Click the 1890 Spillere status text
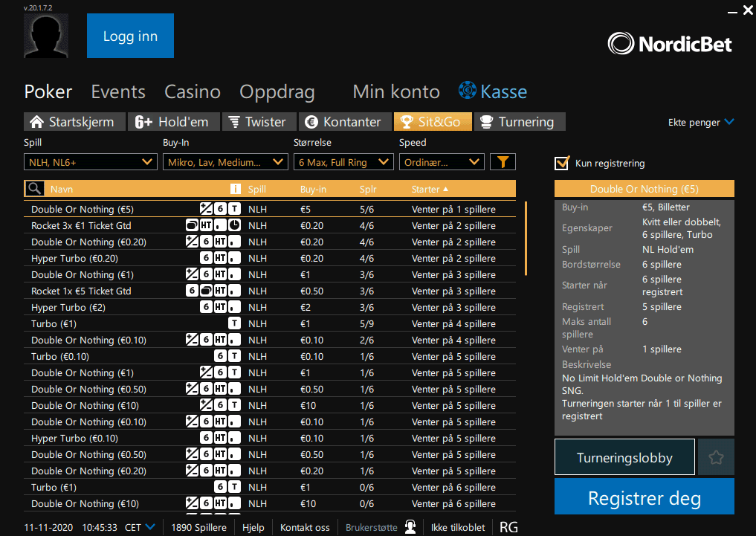756x536 pixels. [198, 527]
